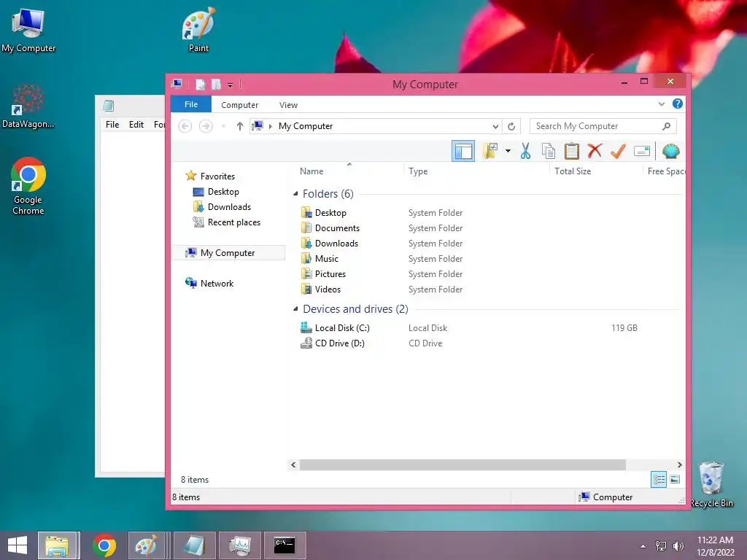
Task: Click the horizontal scrollbar thumb
Action: click(x=462, y=464)
